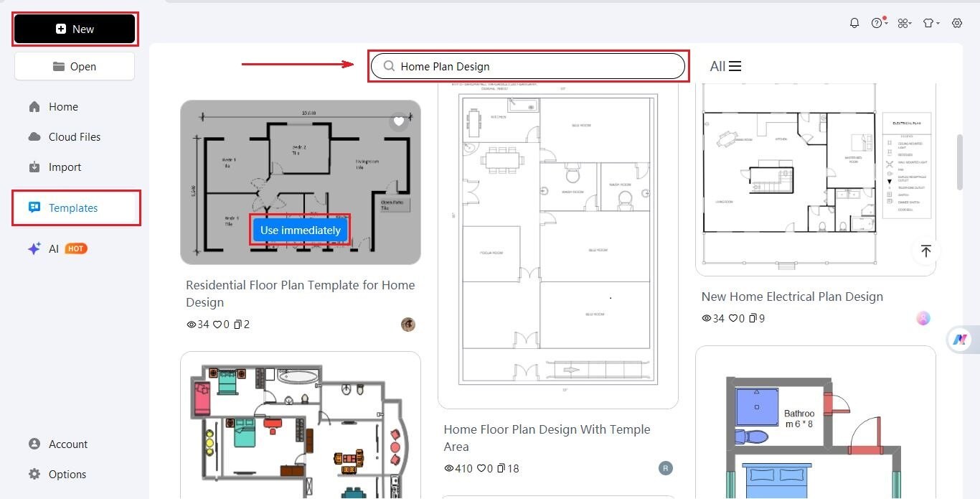Click the Open button below New
980x499 pixels.
74,65
